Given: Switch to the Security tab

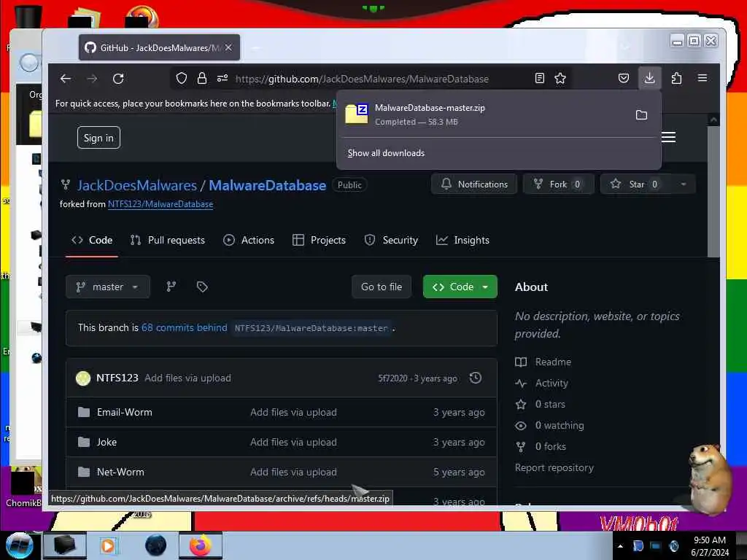Looking at the screenshot, I should tap(391, 240).
